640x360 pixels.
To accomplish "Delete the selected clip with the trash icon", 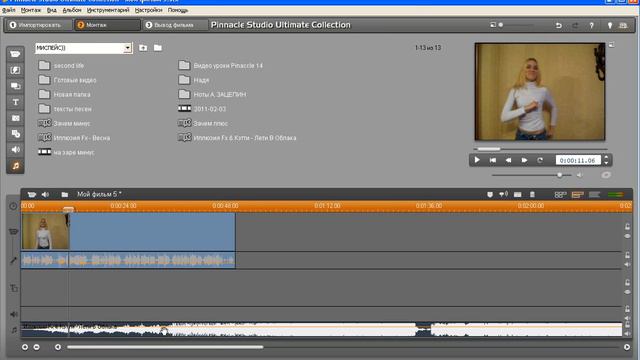I will click(x=532, y=195).
